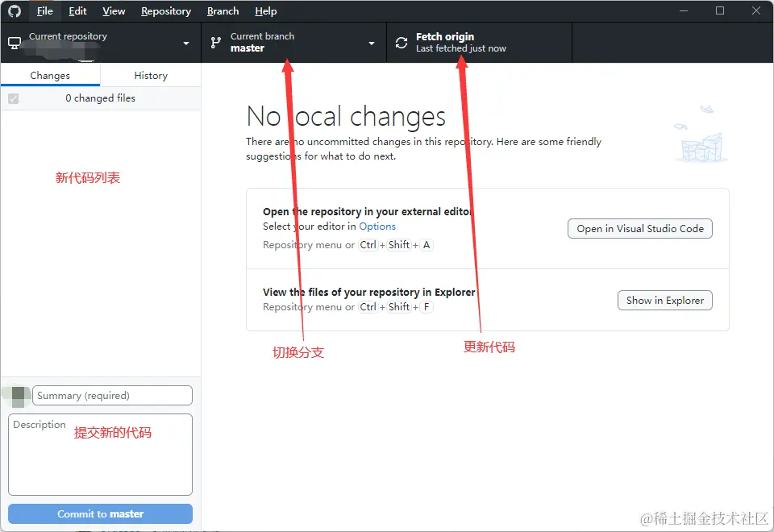774x532 pixels.
Task: Click the current repository monitor icon
Action: pyautogui.click(x=15, y=43)
